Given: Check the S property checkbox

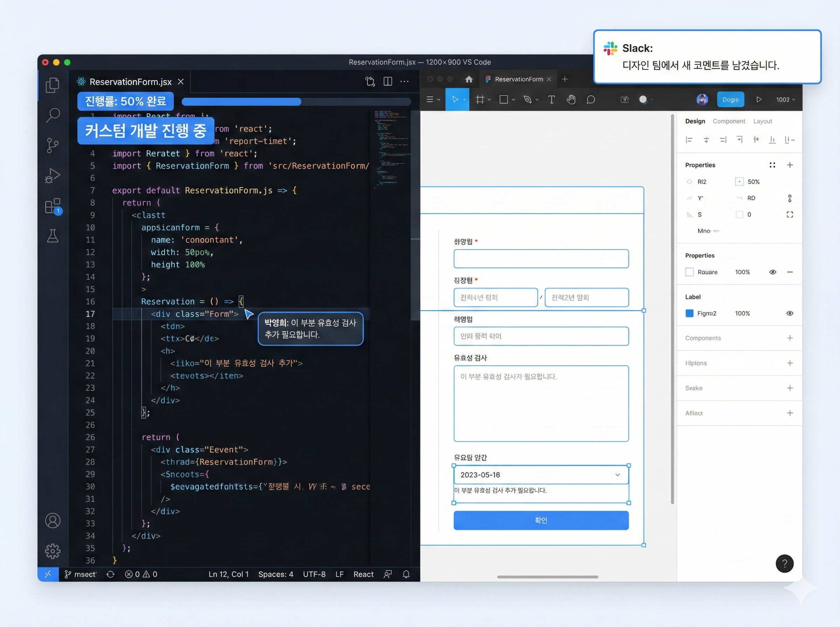Looking at the screenshot, I should pos(739,214).
